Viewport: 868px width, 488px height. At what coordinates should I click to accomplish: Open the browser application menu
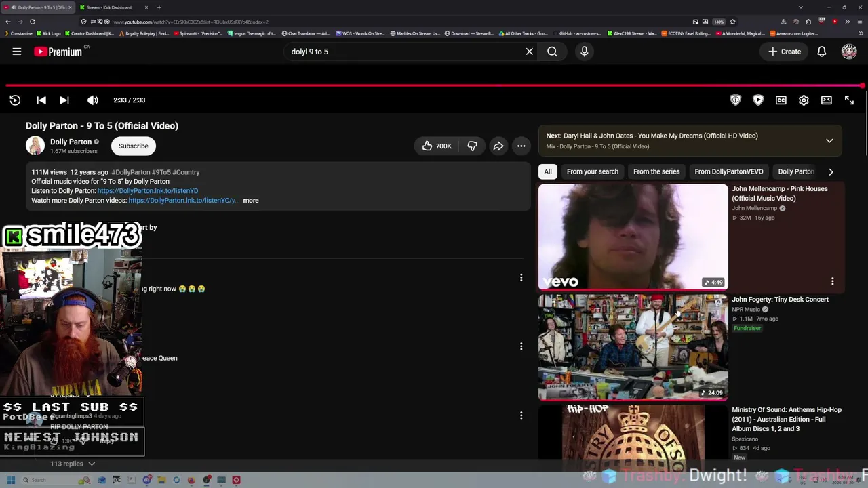click(x=859, y=22)
